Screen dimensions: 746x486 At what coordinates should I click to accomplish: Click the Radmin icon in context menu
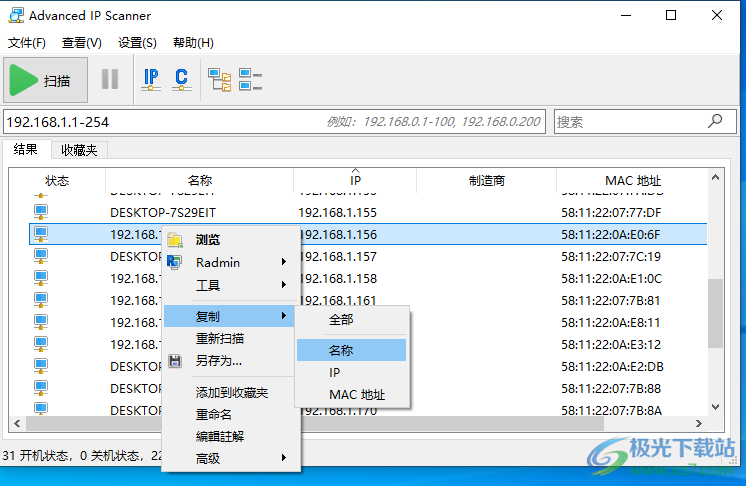pos(174,262)
